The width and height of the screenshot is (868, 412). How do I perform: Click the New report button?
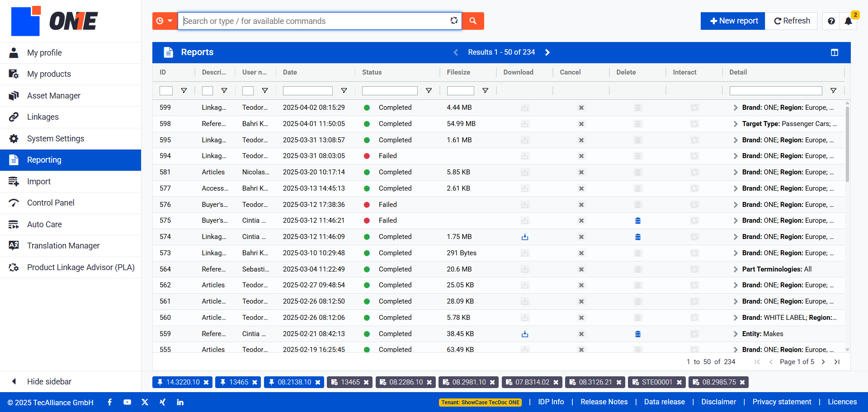click(732, 21)
